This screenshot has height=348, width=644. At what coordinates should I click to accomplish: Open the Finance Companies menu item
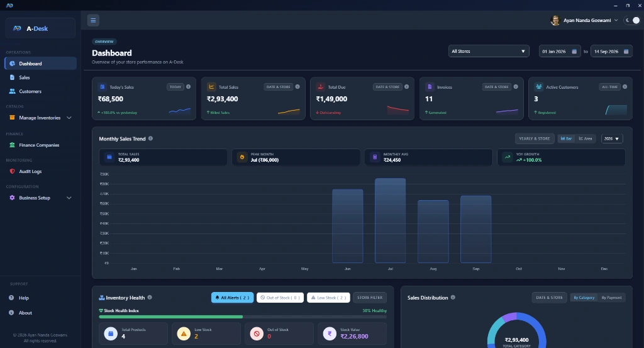41,145
